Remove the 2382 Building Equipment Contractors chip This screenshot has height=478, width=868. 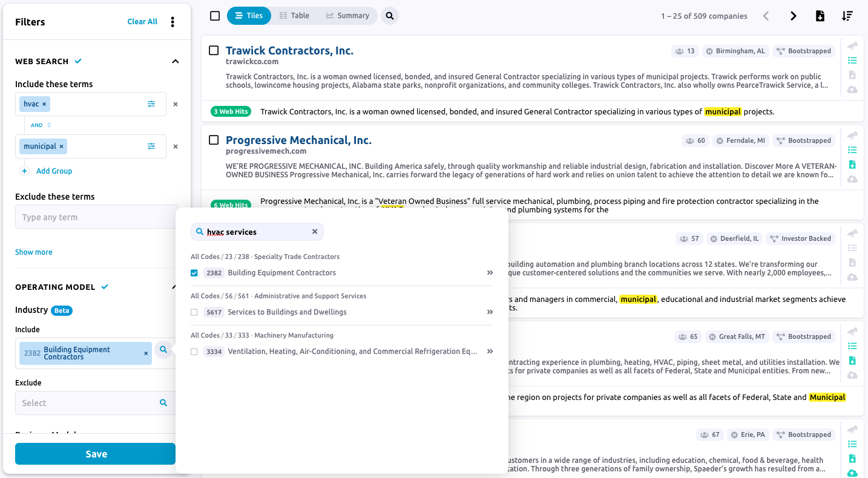pos(146,353)
